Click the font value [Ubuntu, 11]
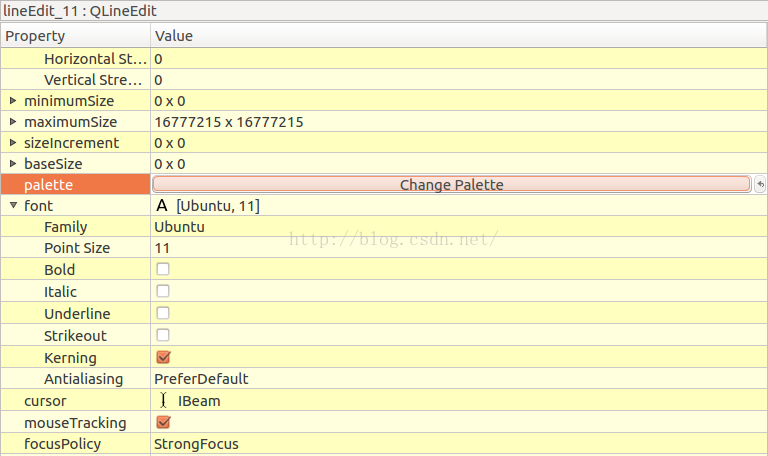The width and height of the screenshot is (768, 456). pyautogui.click(x=218, y=206)
